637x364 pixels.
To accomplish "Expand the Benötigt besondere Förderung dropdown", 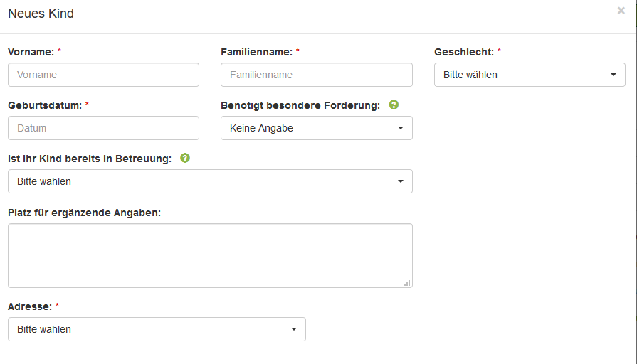I will (x=316, y=128).
